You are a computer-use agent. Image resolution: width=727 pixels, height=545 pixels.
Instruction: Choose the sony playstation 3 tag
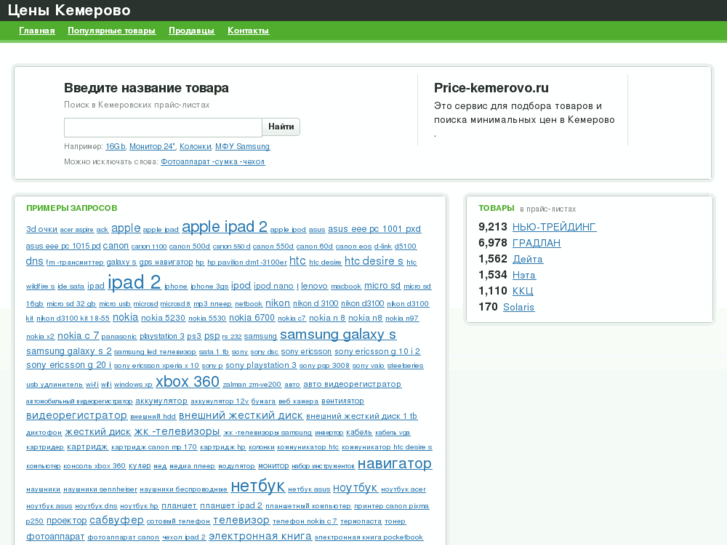click(261, 365)
